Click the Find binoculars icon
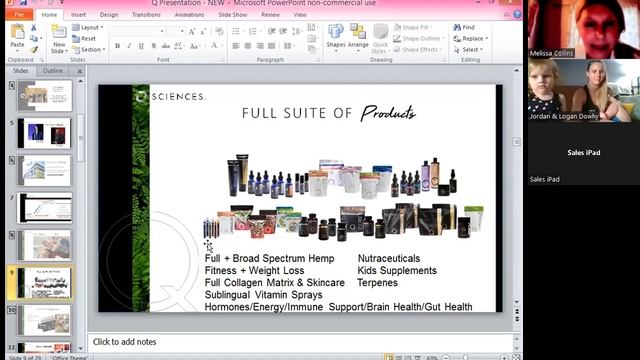 [x=457, y=27]
